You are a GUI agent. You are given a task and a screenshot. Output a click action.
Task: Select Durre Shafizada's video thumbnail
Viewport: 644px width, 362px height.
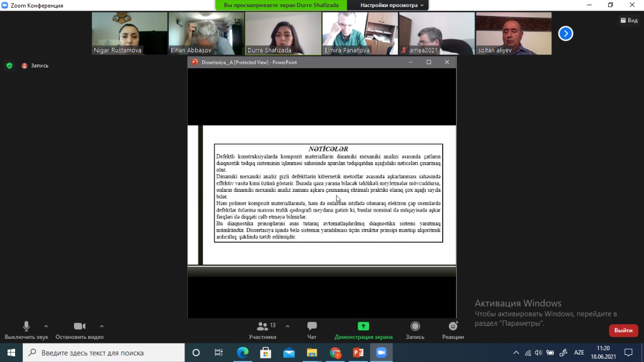[283, 33]
